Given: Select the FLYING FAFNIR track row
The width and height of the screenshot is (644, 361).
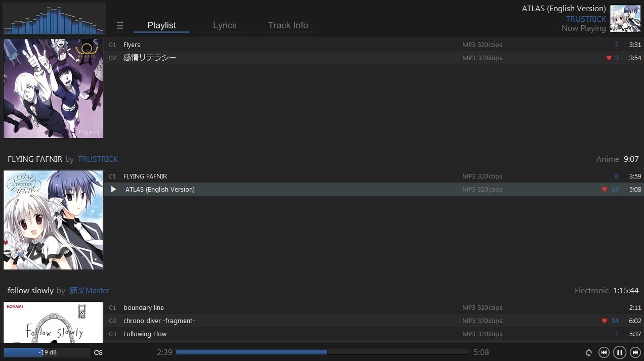Looking at the screenshot, I should (374, 176).
